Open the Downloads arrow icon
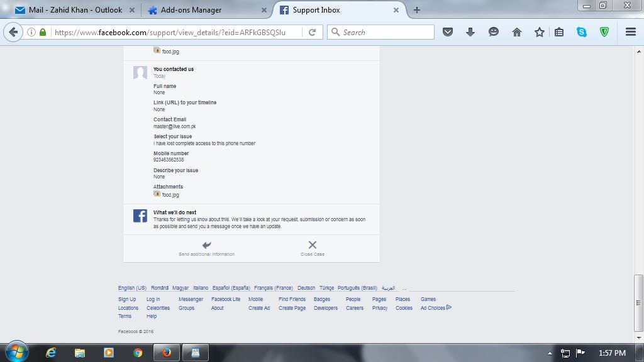This screenshot has width=644, height=362. coord(470,32)
